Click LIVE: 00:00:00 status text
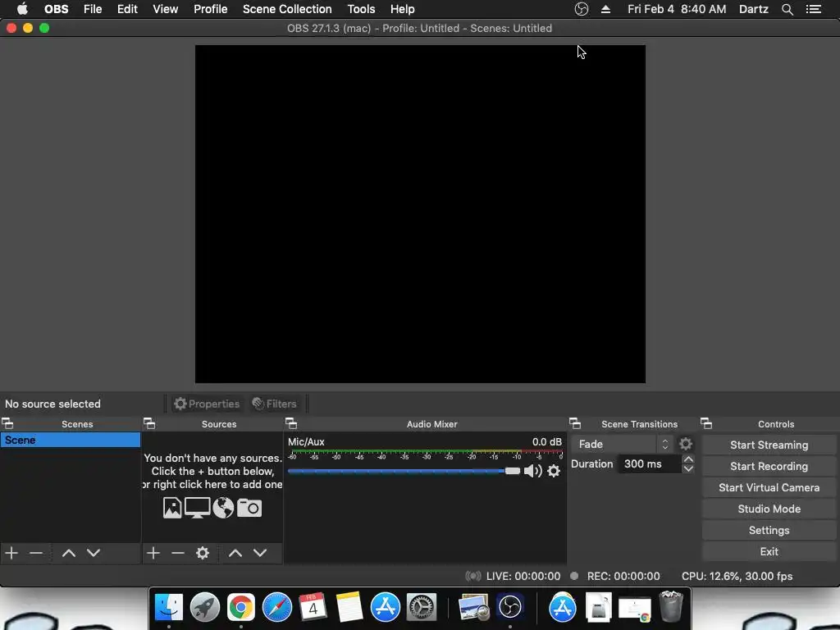Viewport: 840px width, 630px height. tap(523, 576)
